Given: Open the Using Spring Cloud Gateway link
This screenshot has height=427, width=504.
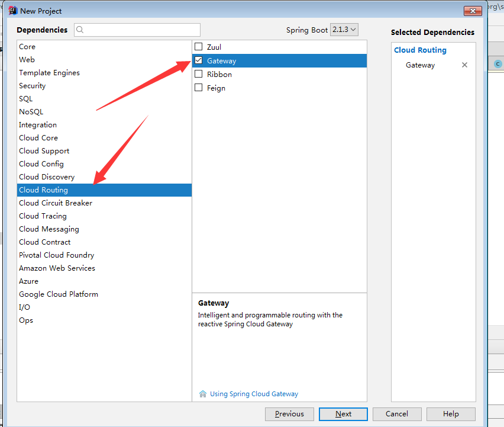Looking at the screenshot, I should (x=254, y=393).
